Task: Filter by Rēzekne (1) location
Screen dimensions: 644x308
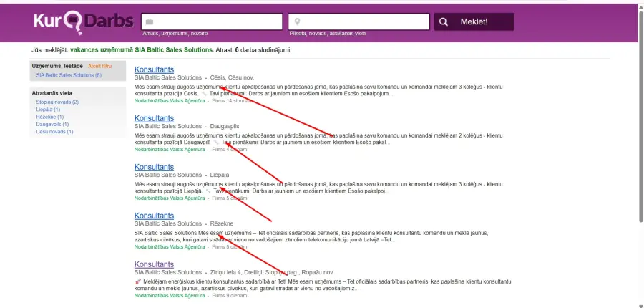Action: point(49,117)
